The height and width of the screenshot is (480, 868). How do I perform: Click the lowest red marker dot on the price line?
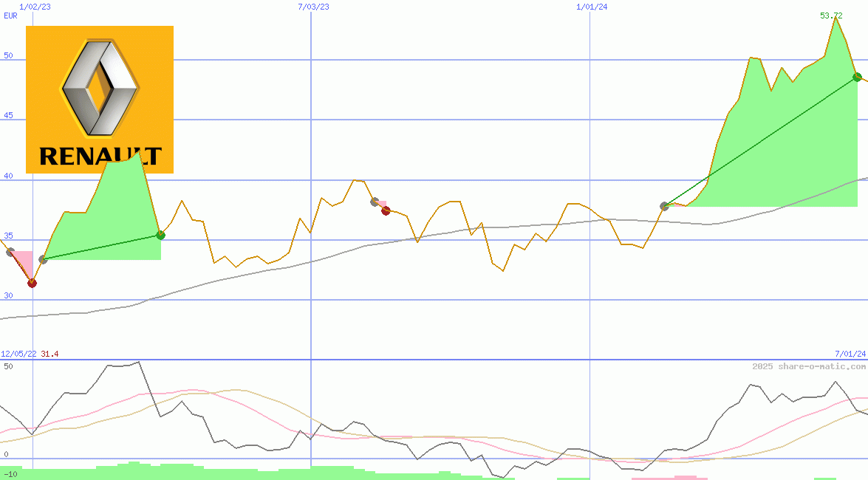(x=32, y=283)
